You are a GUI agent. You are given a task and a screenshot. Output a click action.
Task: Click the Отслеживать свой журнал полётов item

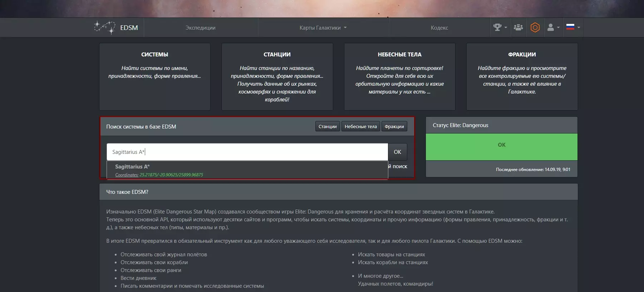pos(164,255)
